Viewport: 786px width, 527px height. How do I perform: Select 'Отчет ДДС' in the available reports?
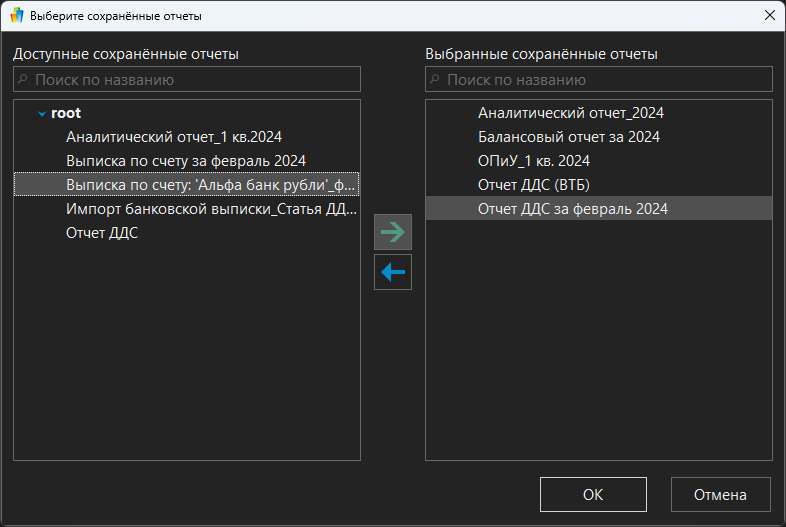(102, 233)
